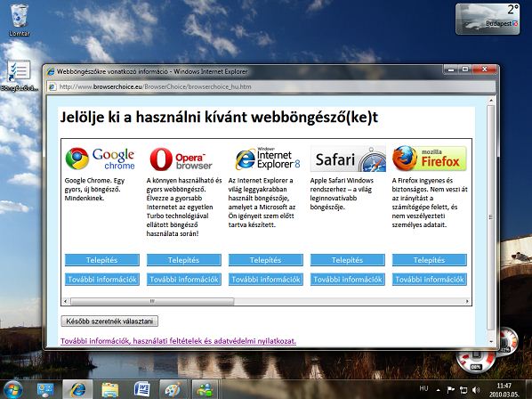Image resolution: width=532 pixels, height=399 pixels.
Task: Open the taskbar icon beside the Start orb
Action: [45, 389]
